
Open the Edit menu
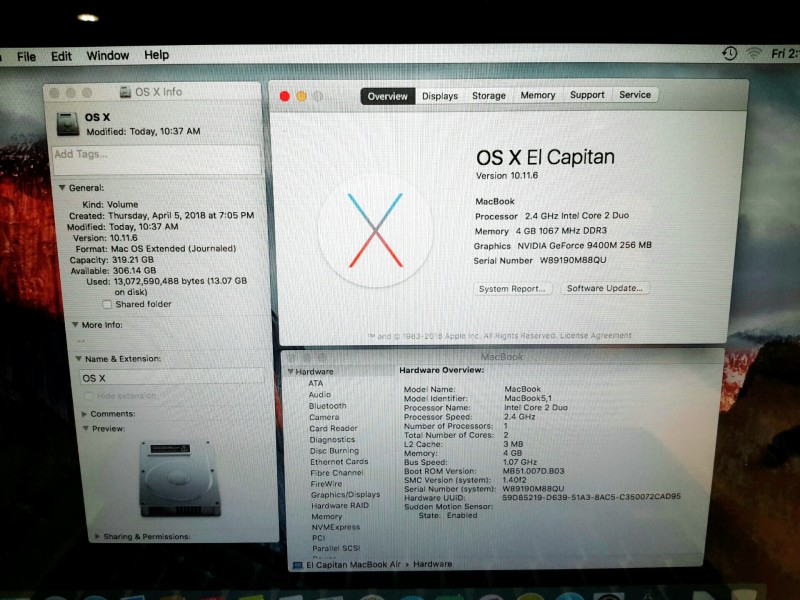point(61,56)
